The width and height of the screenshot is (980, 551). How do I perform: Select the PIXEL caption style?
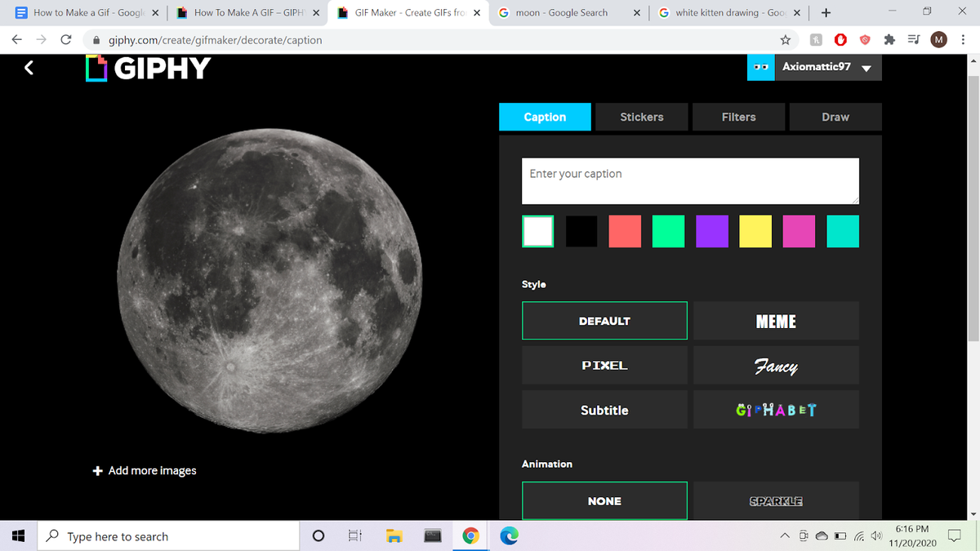604,365
